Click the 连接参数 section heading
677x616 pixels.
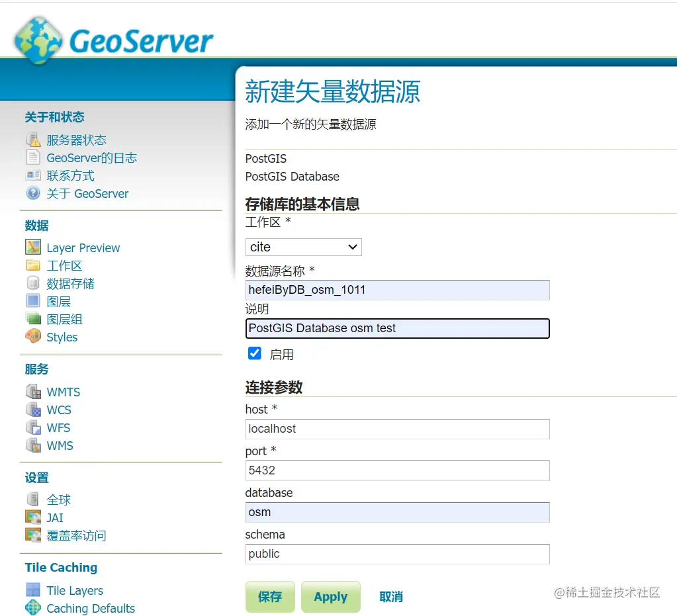coord(274,387)
